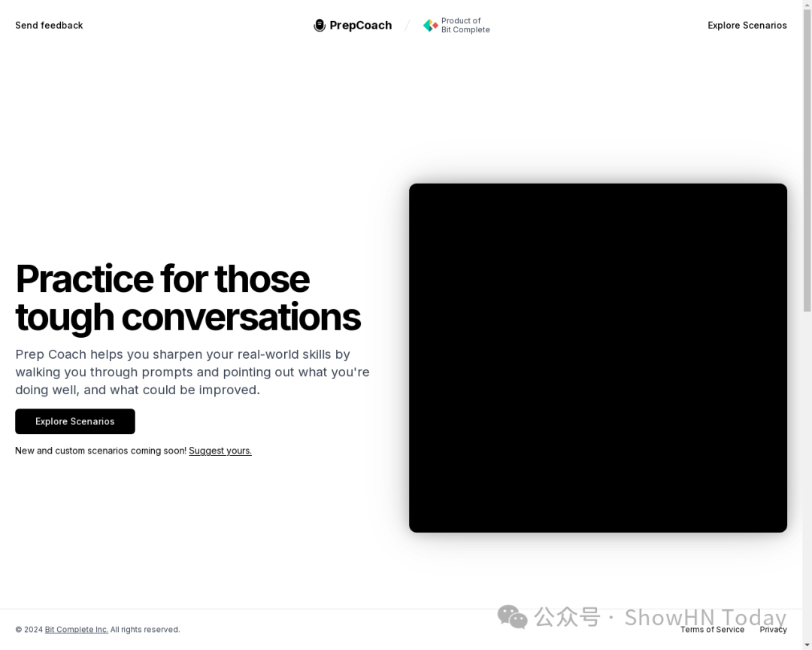812x650 pixels.
Task: Click the scrollbar down arrow
Action: click(807, 645)
